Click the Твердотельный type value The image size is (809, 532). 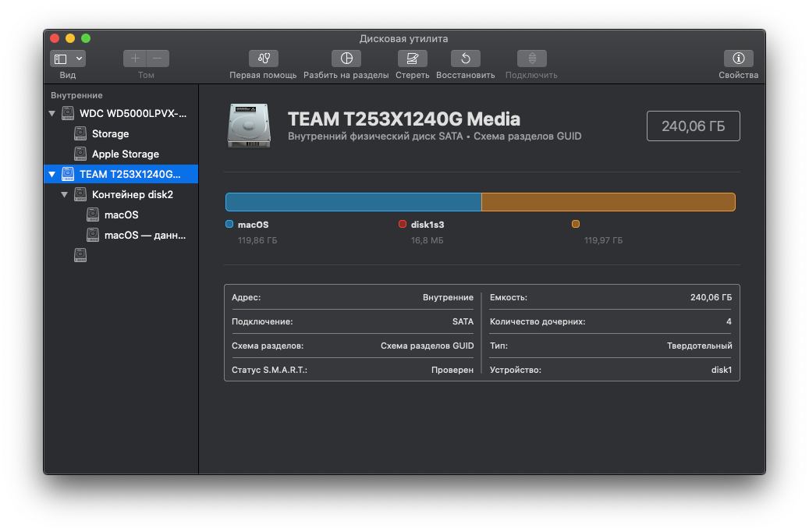[699, 346]
